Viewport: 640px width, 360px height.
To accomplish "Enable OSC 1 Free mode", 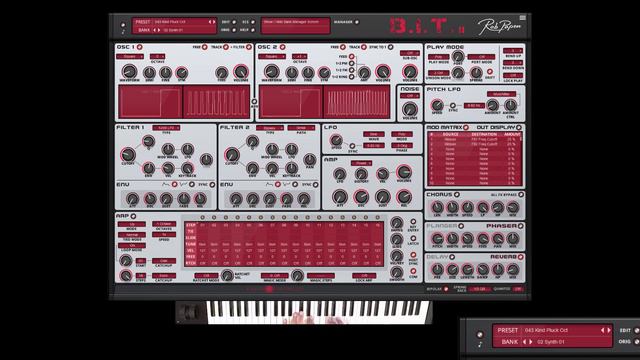I will (205, 47).
